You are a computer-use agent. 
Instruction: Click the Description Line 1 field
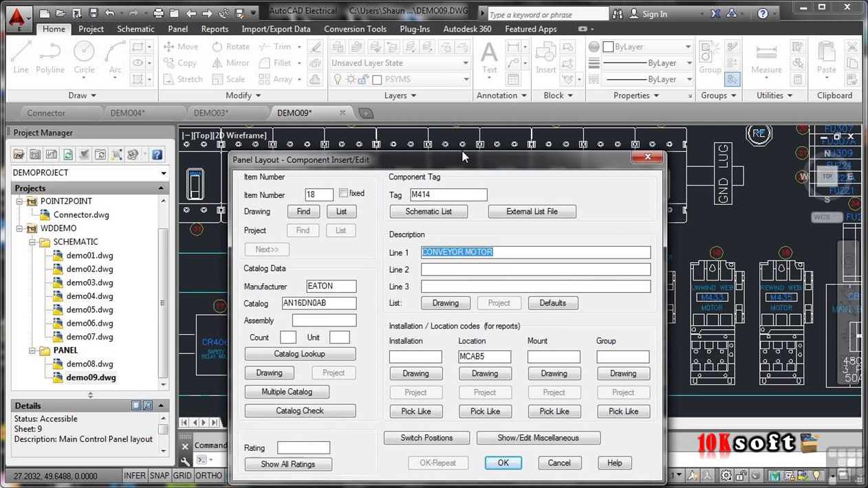click(536, 252)
